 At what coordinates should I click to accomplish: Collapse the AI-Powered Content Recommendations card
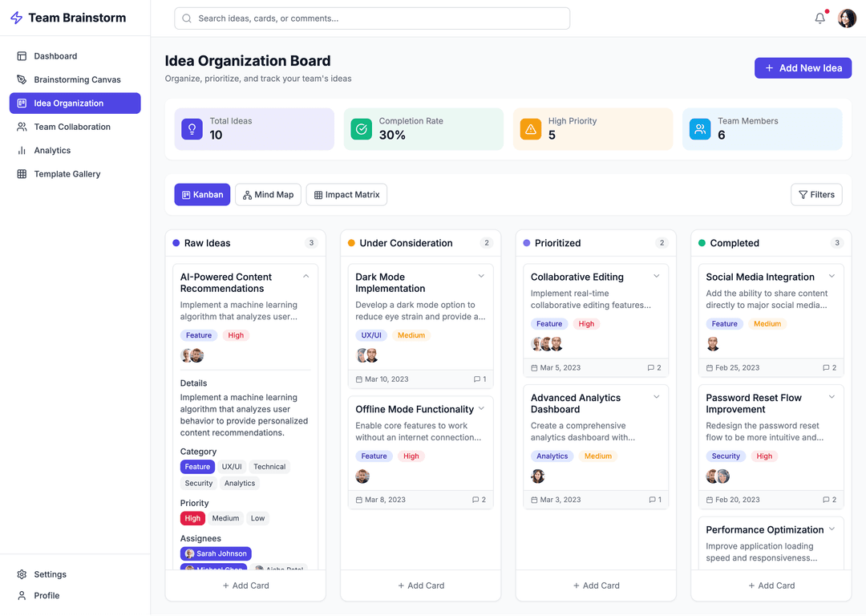point(306,277)
